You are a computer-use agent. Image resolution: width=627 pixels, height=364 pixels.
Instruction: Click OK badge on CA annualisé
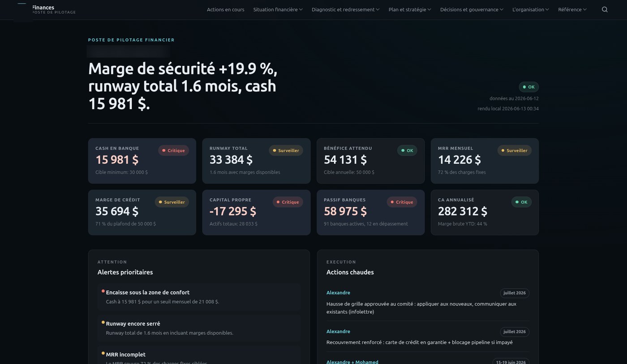pos(521,202)
